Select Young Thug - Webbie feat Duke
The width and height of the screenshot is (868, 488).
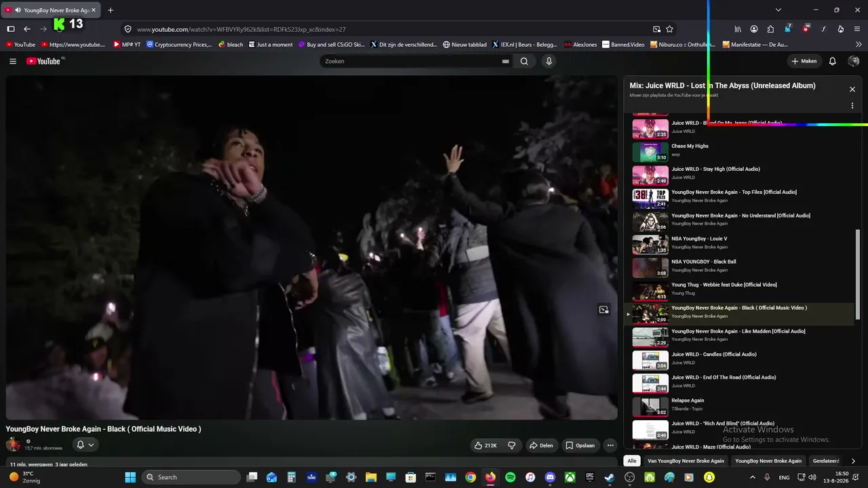pos(739,290)
